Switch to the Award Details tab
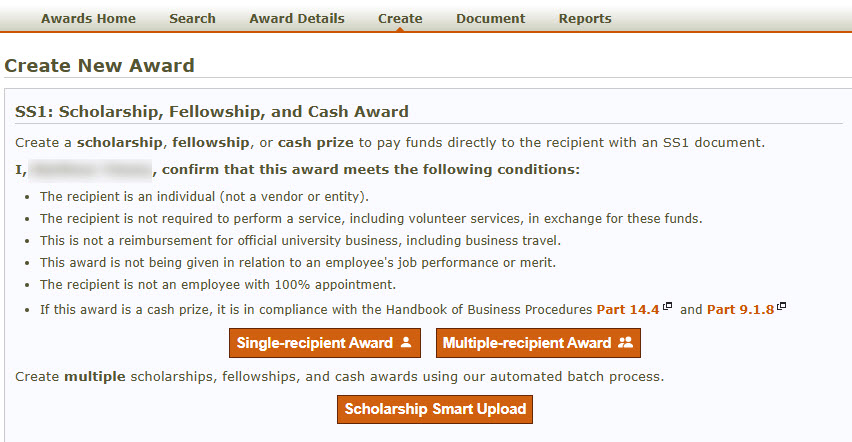This screenshot has height=442, width=852. pyautogui.click(x=296, y=18)
